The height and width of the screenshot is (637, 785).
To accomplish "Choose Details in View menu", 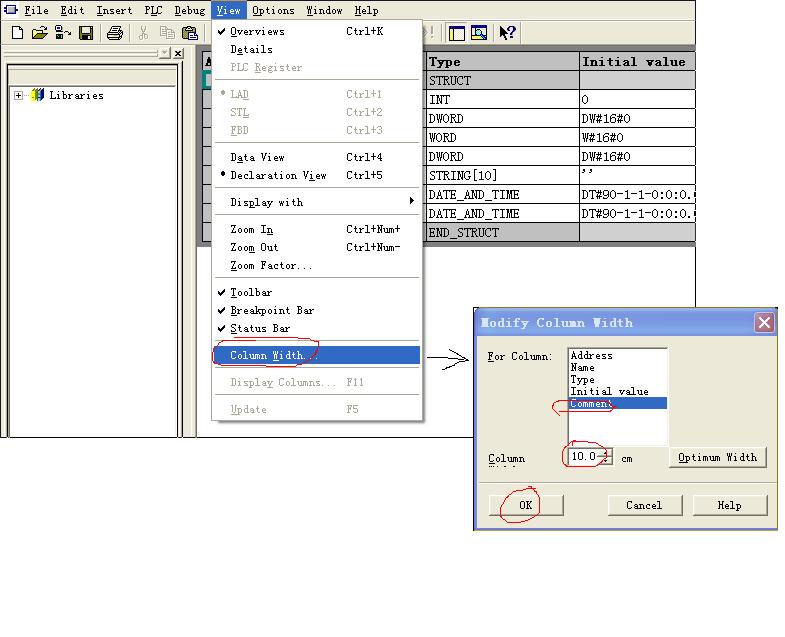I will click(317, 49).
